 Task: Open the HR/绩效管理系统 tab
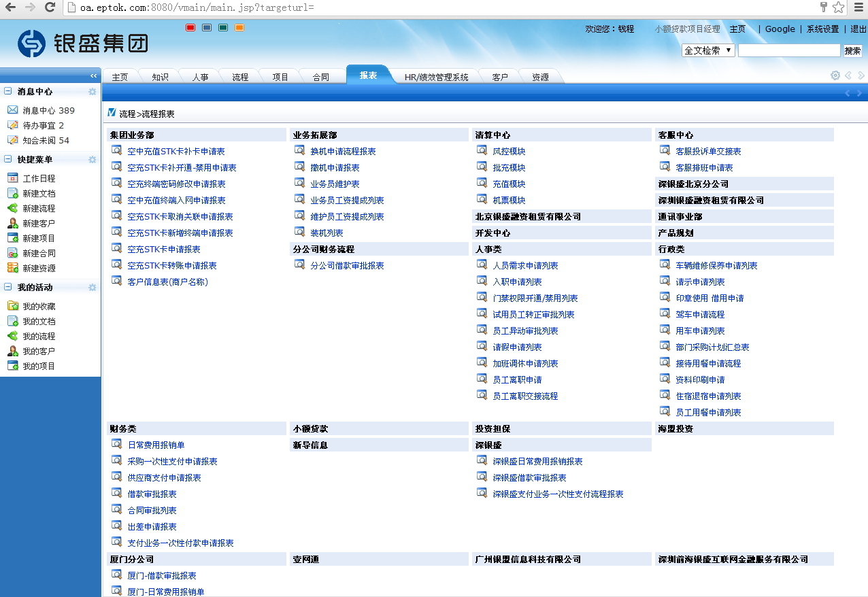[436, 77]
